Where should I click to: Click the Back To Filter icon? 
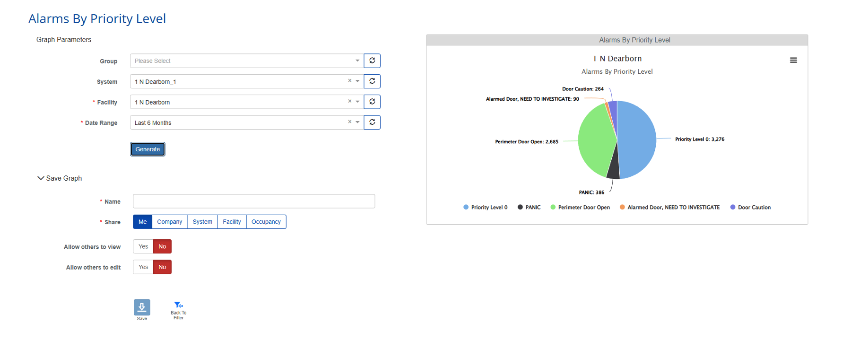click(x=178, y=306)
